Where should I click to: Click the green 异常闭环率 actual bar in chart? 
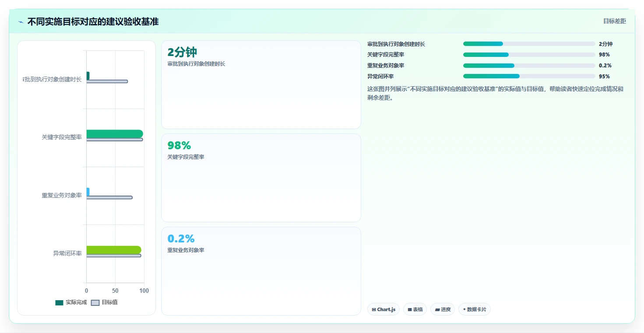point(114,250)
